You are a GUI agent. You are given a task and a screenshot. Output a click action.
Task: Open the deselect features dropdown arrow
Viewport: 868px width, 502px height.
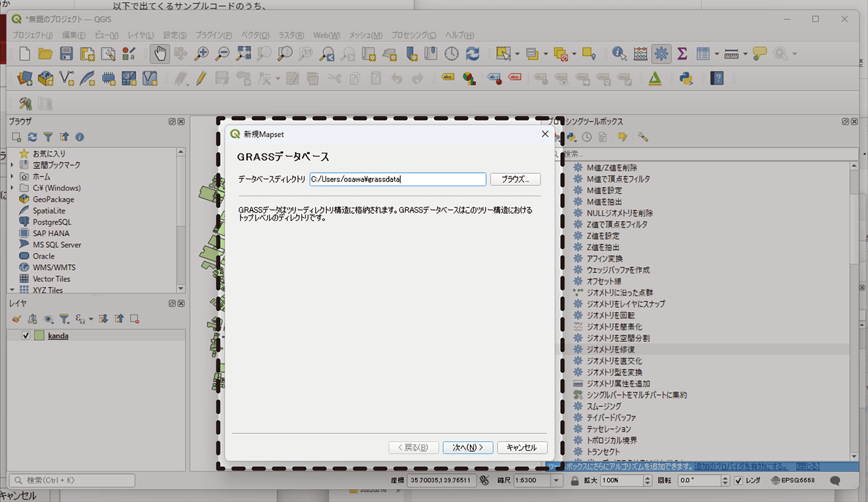coord(574,54)
